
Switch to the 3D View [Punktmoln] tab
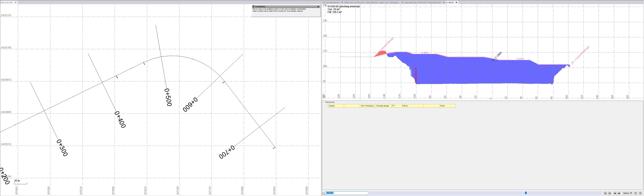click(331, 3)
